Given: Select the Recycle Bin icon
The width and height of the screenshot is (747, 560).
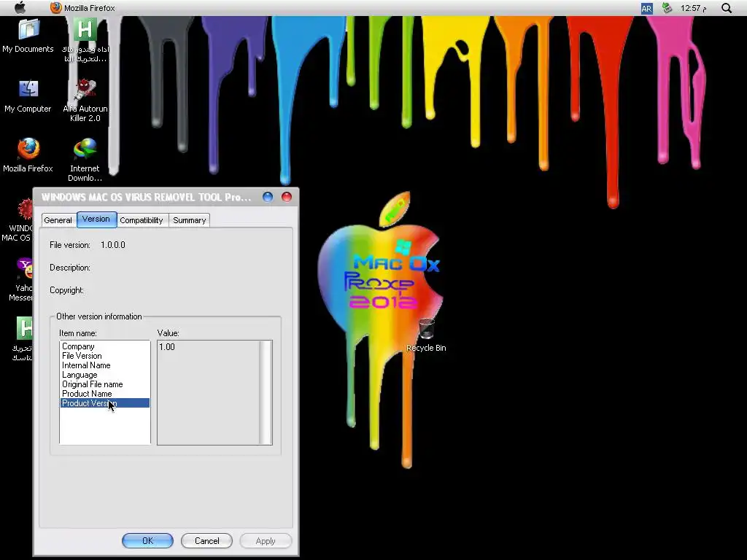Looking at the screenshot, I should coord(426,335).
